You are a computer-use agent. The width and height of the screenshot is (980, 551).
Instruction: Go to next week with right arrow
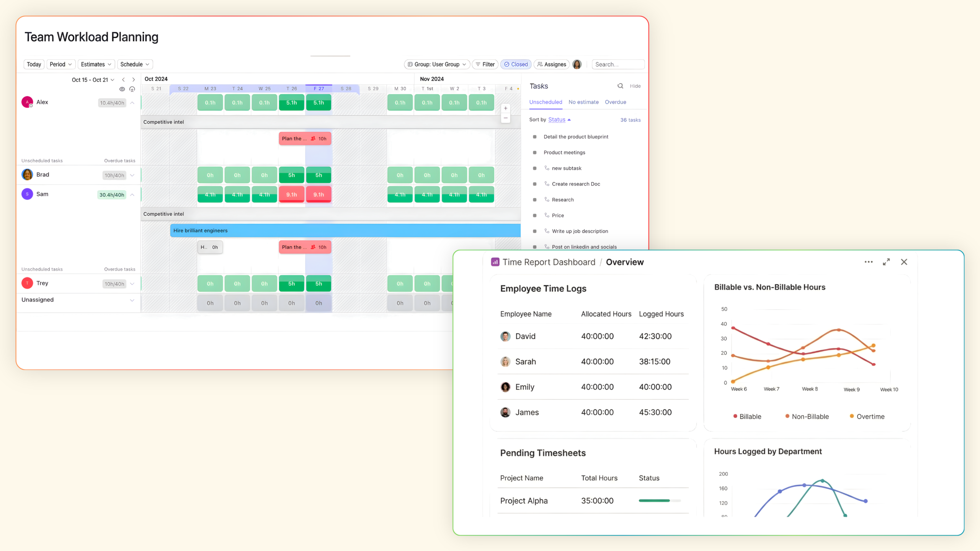coord(134,80)
